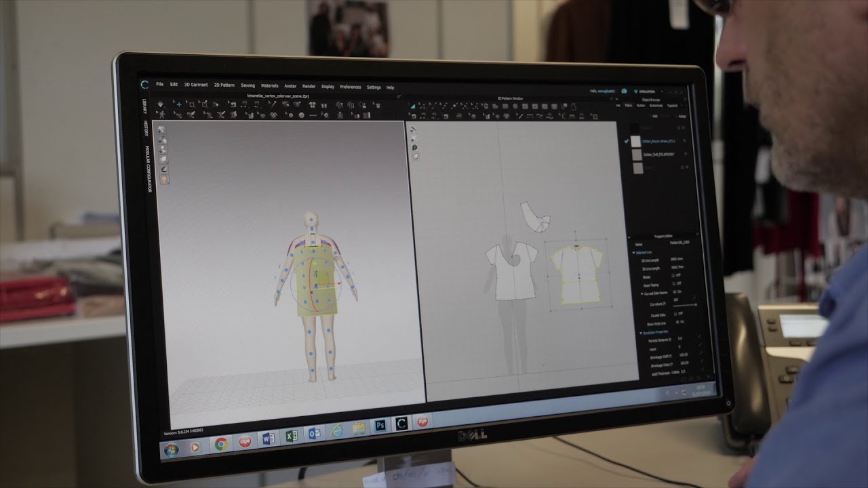Click the Particle Distance value field
The width and height of the screenshot is (868, 488).
(680, 338)
